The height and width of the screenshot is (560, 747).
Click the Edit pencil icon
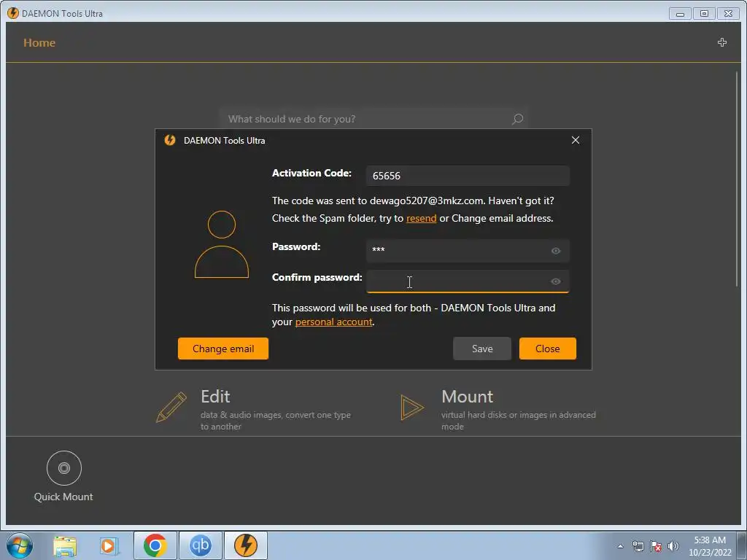click(x=171, y=407)
